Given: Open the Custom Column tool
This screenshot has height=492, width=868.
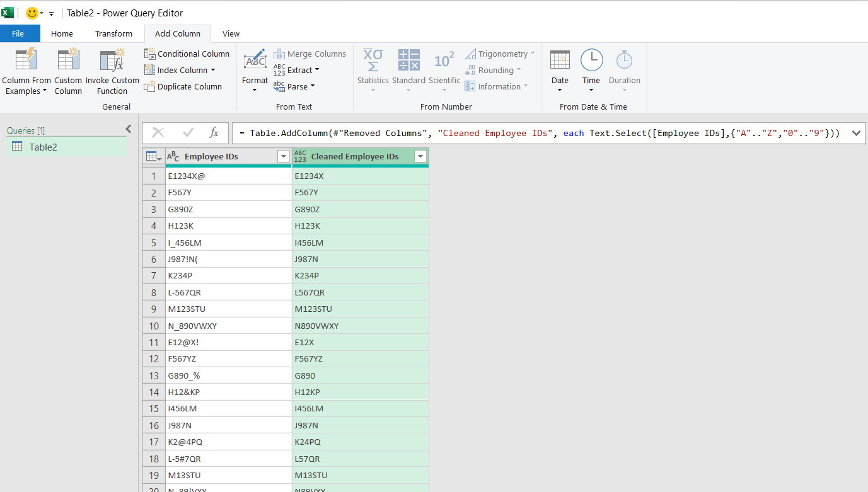Looking at the screenshot, I should click(68, 60).
